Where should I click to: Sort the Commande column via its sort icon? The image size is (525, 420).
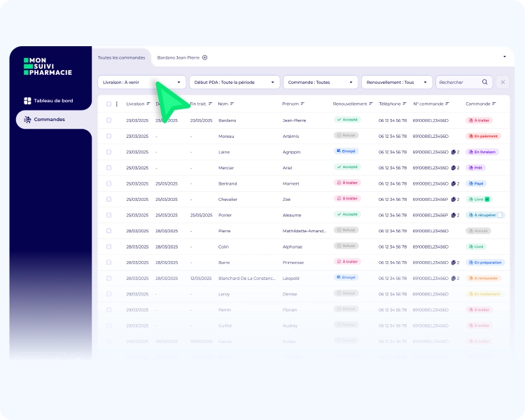point(494,104)
